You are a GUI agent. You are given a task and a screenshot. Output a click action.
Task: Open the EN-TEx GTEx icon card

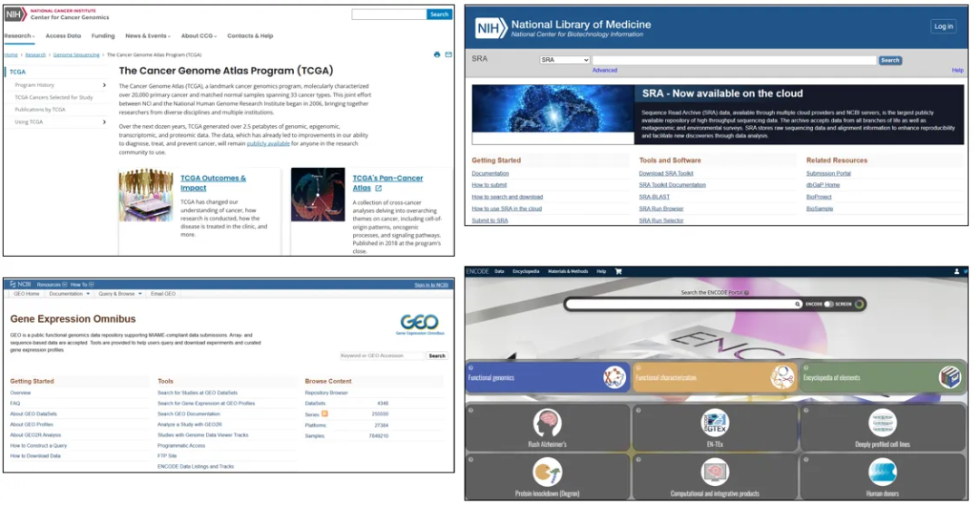(x=715, y=427)
